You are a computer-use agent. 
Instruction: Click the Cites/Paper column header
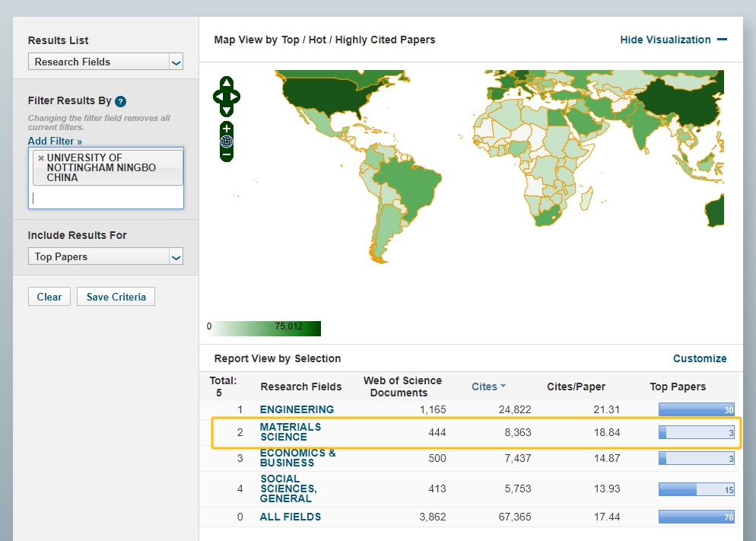pos(576,387)
